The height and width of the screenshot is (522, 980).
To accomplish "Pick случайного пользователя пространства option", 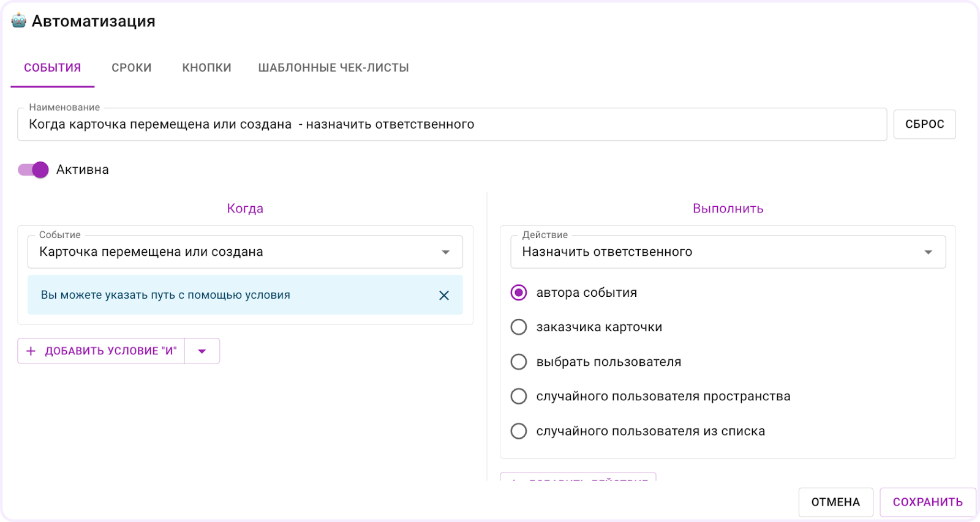I will [519, 397].
